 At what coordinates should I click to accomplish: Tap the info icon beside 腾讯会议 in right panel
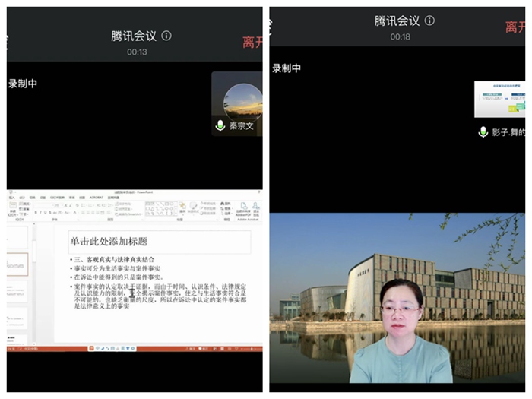[x=429, y=21]
